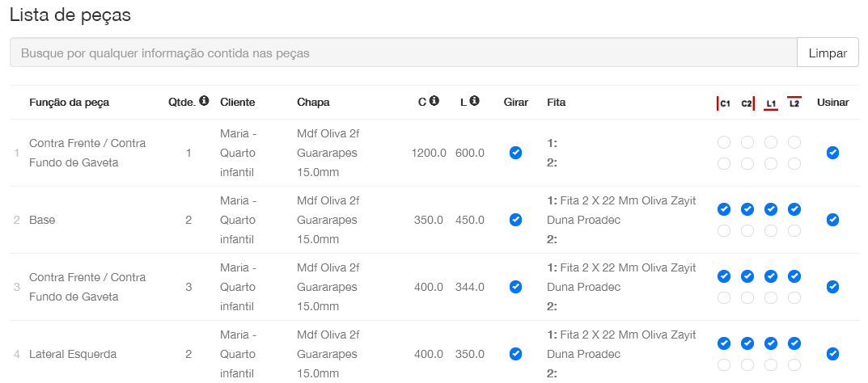
Task: Select first-row C1 radio for tape 1
Action: click(724, 142)
